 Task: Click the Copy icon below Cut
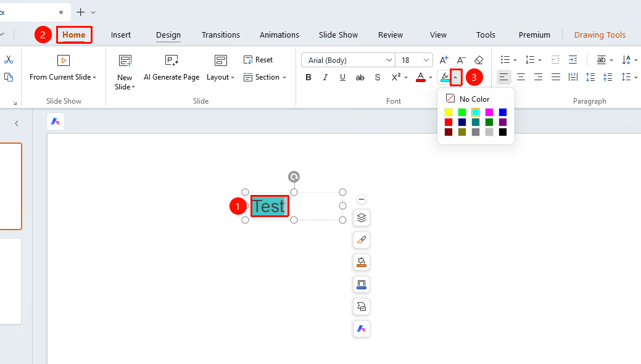(9, 77)
